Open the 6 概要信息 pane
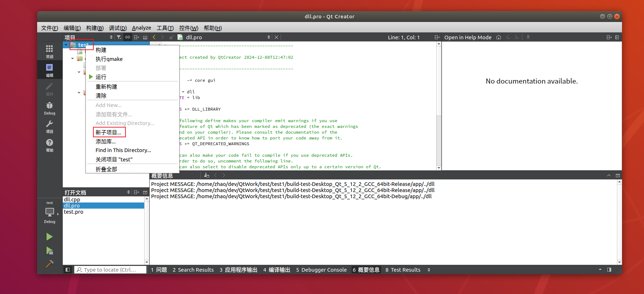Screen dimensions: 644x294 [366, 270]
